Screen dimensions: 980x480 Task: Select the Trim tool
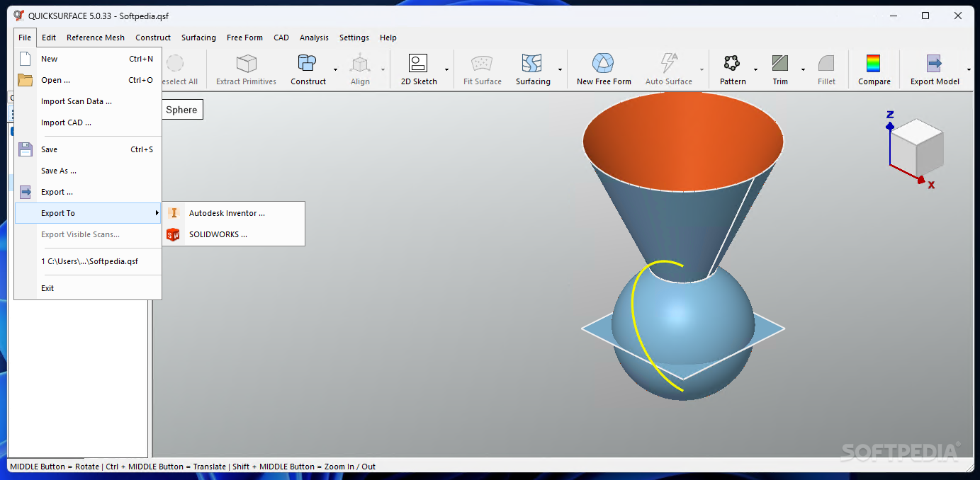[780, 64]
